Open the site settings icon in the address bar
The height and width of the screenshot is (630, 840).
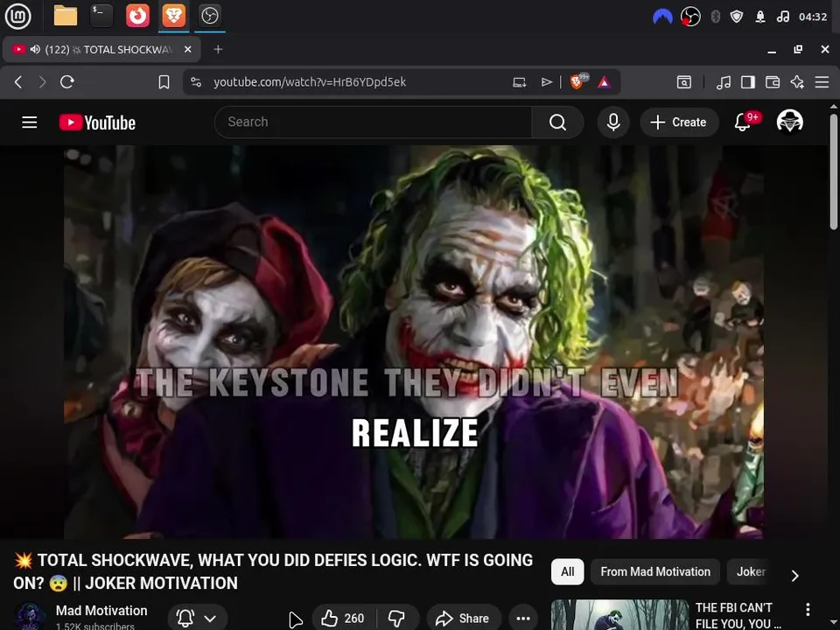pos(196,82)
